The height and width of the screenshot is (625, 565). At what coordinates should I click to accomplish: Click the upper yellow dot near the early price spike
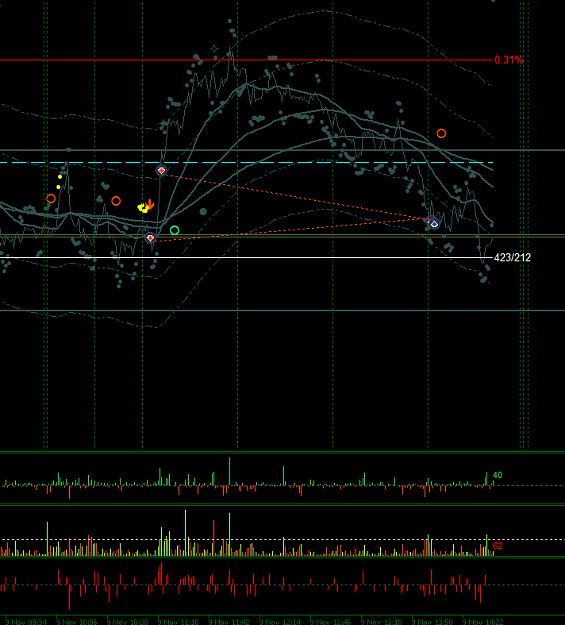point(60,177)
